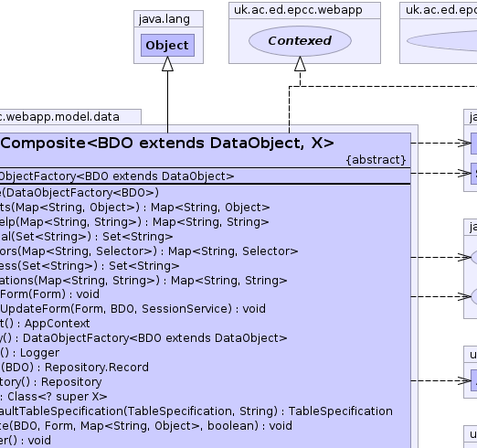
Task: Select the Class<? super X> method row
Action: click(x=54, y=397)
